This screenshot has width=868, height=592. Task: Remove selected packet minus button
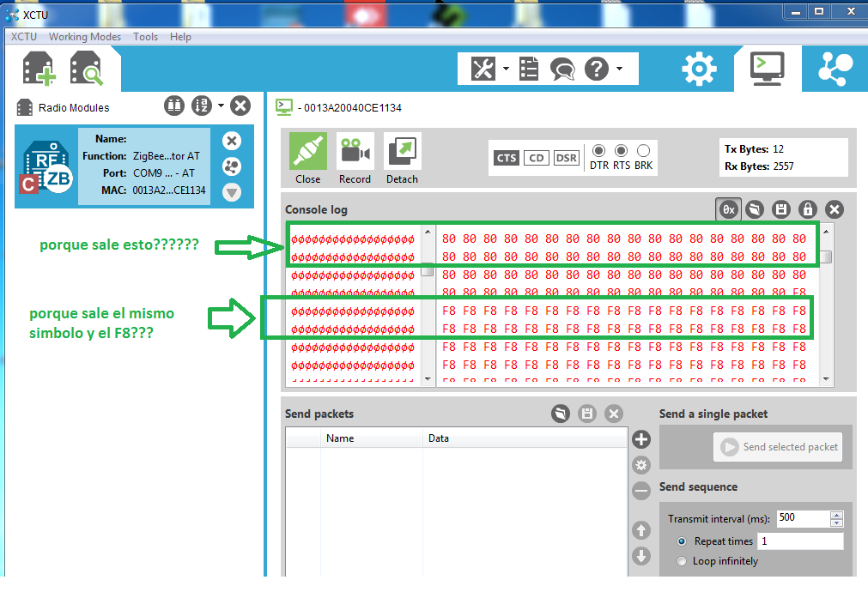click(641, 490)
